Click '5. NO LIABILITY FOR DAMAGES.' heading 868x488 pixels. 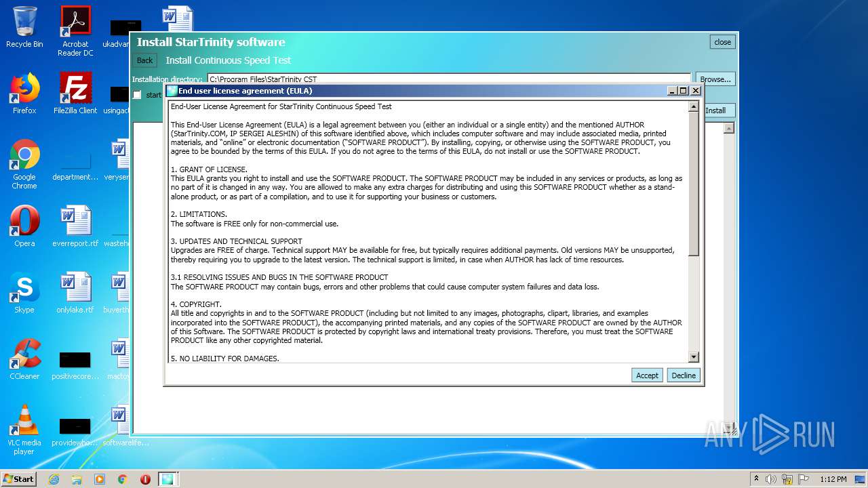[224, 359]
